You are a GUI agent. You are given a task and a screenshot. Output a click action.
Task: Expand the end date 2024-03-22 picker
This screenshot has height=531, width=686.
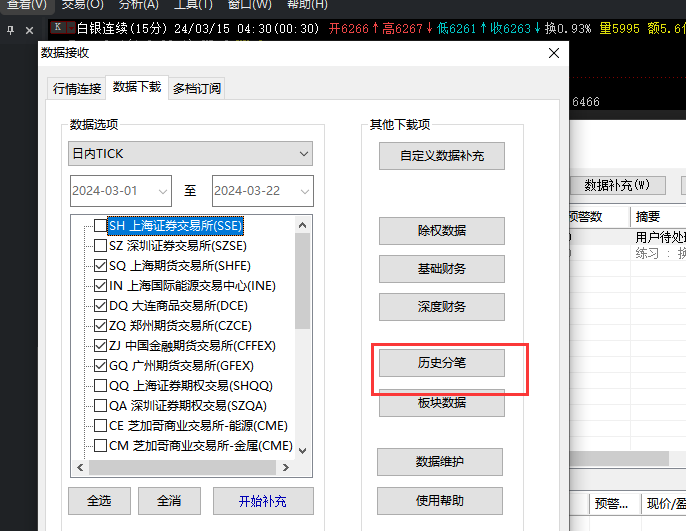(x=303, y=191)
